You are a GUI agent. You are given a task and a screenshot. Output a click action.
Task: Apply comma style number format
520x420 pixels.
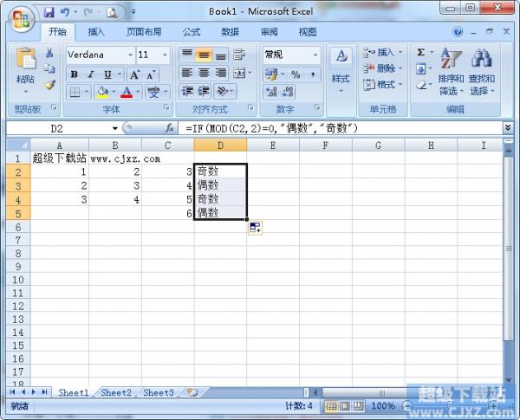click(x=313, y=74)
